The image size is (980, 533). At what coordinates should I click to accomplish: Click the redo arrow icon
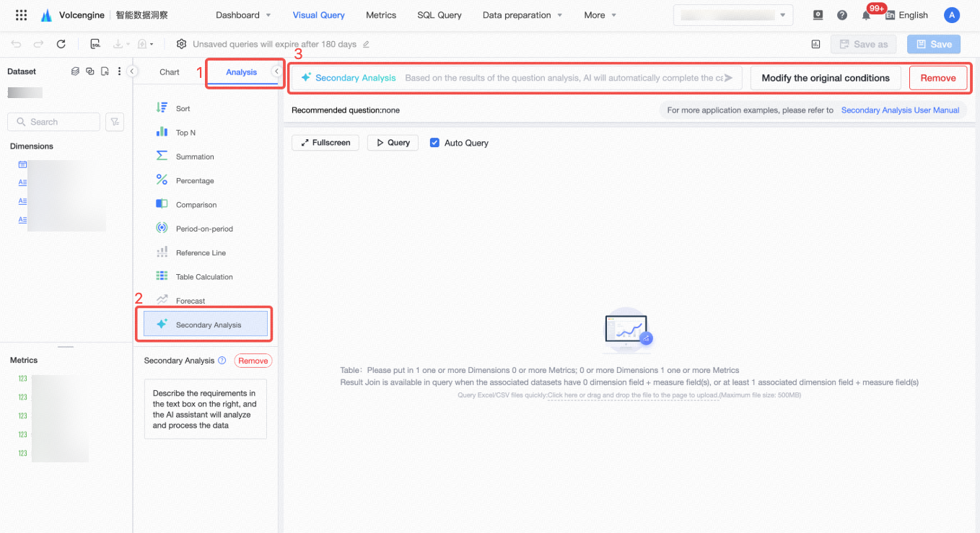coord(38,44)
